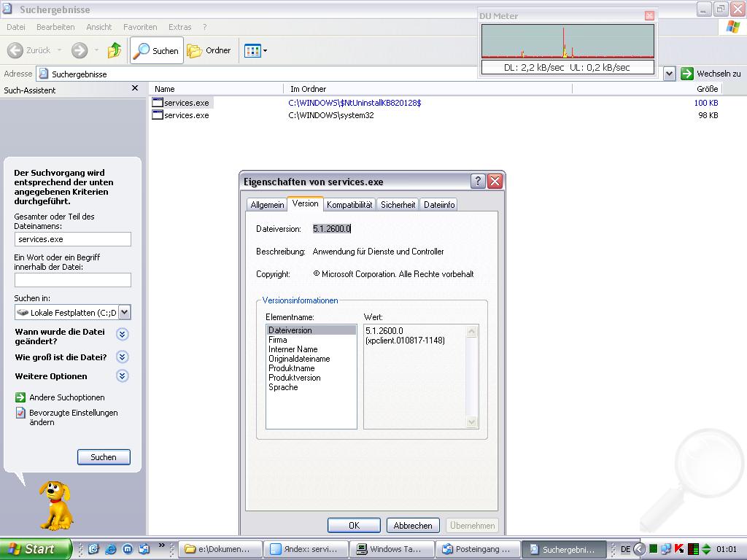Image resolution: width=747 pixels, height=560 pixels.
Task: Open the Ordner folders pane
Action: [x=209, y=50]
